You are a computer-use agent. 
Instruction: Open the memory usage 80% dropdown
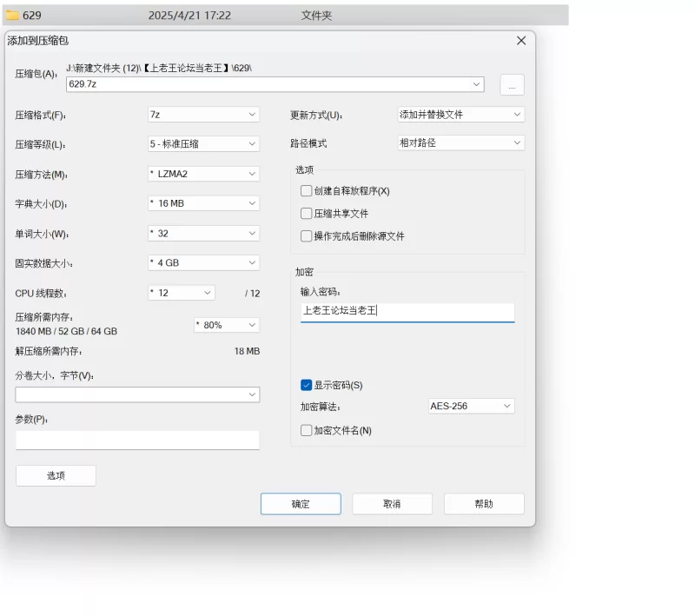click(x=227, y=325)
